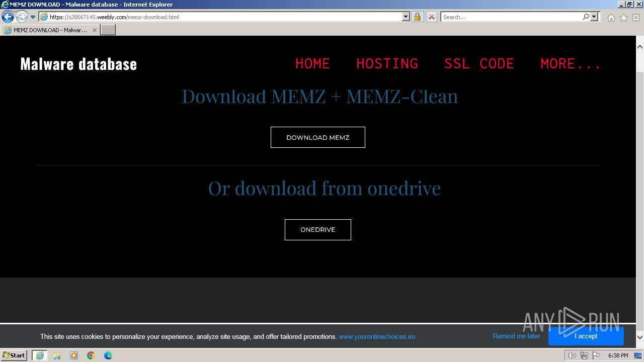Click the volume speaker tray icon

572,355
